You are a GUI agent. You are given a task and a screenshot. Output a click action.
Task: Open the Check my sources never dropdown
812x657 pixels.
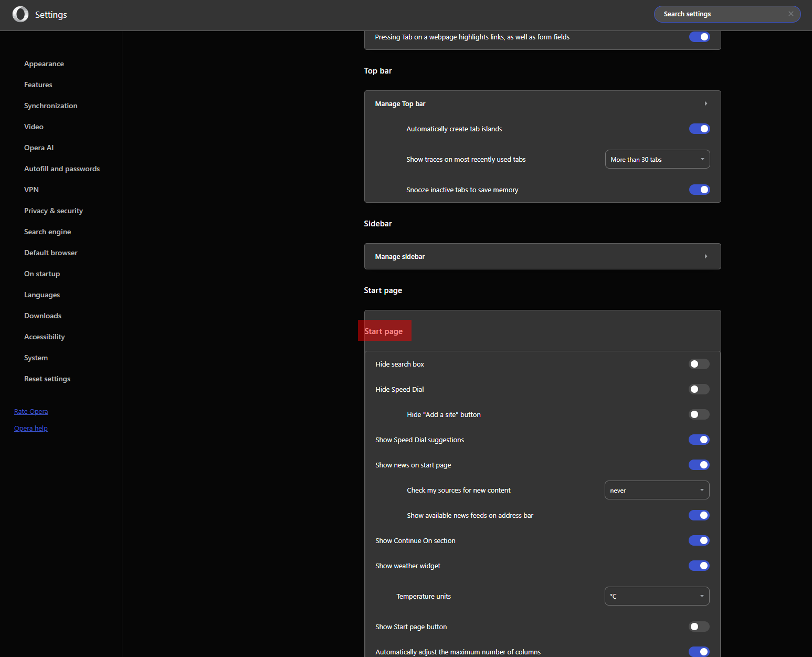pyautogui.click(x=657, y=491)
